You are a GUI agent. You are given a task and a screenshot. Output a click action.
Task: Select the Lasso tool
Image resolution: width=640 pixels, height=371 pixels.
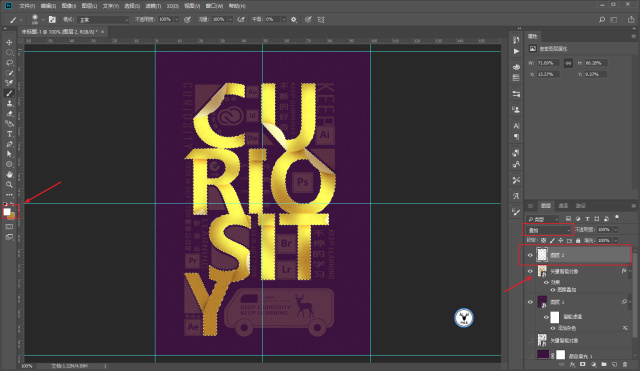9,63
